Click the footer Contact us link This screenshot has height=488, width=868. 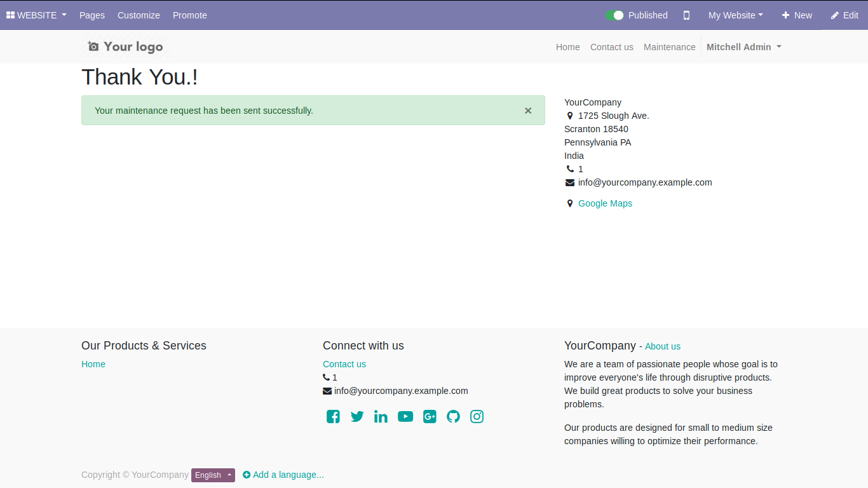point(344,364)
